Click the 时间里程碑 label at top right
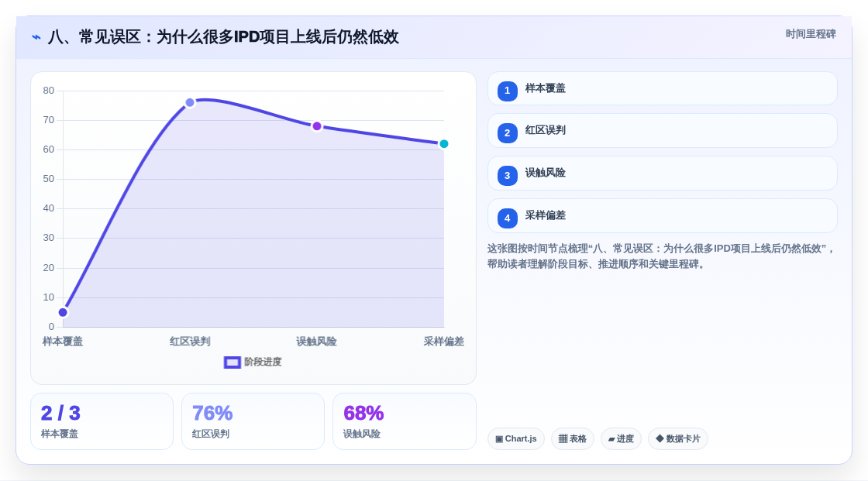The image size is (868, 481). click(811, 34)
